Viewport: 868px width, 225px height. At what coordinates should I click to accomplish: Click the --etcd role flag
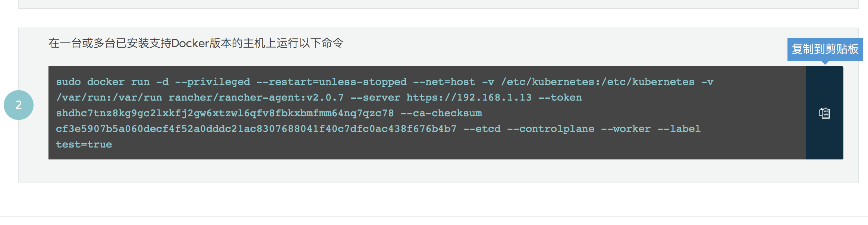pyautogui.click(x=482, y=129)
